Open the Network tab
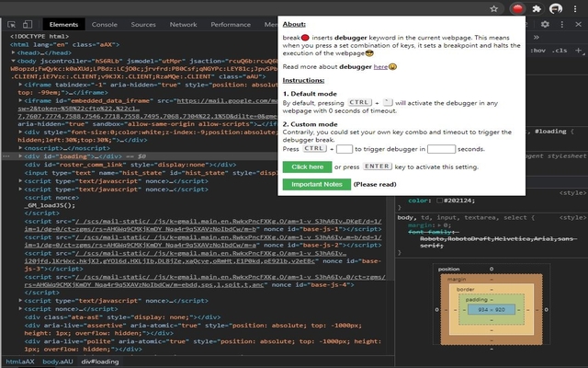This screenshot has width=588, height=368. tap(183, 25)
